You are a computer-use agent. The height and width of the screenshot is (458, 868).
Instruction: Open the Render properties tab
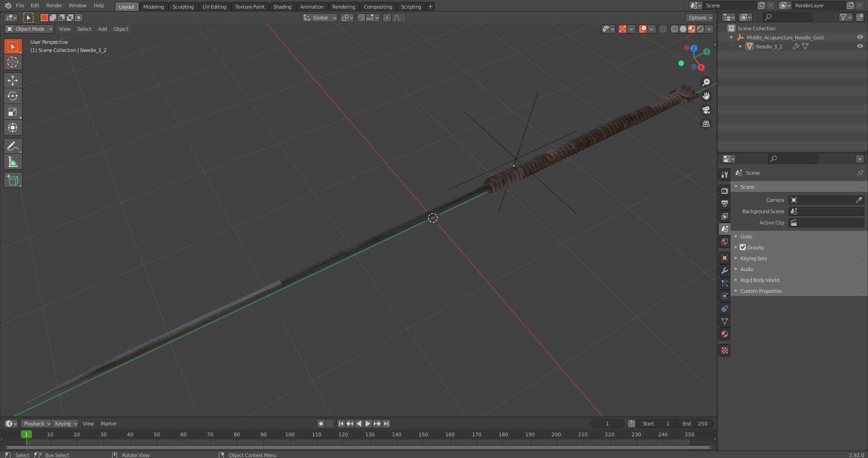click(x=725, y=191)
